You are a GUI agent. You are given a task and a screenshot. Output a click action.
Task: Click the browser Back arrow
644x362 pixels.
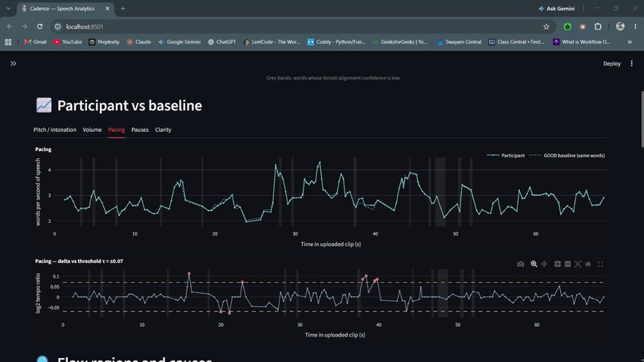click(x=10, y=26)
